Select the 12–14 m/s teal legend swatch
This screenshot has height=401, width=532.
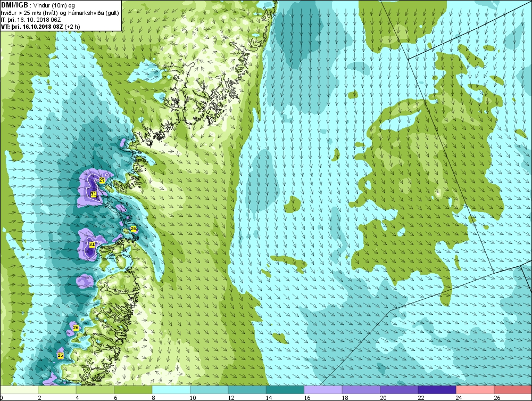[247, 390]
